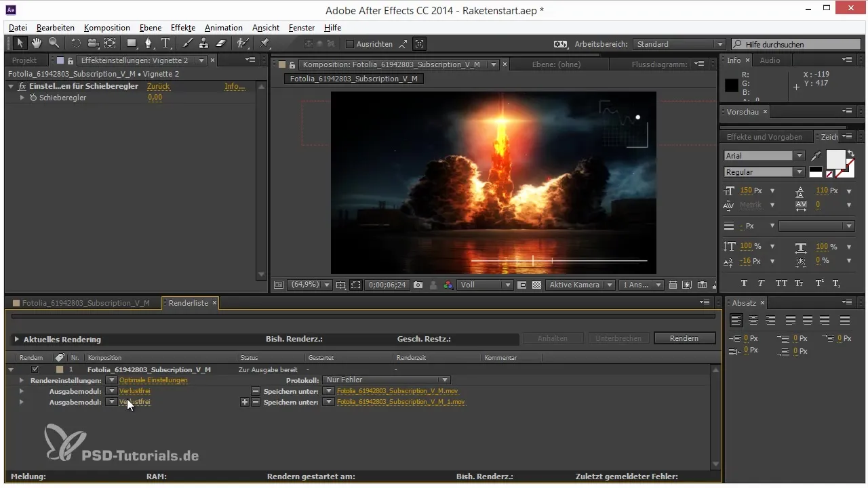Apply All Caps text style
868x488 pixels.
click(x=781, y=283)
